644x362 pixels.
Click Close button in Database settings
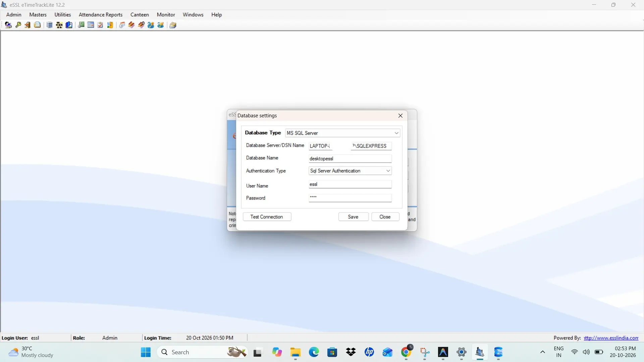385,217
